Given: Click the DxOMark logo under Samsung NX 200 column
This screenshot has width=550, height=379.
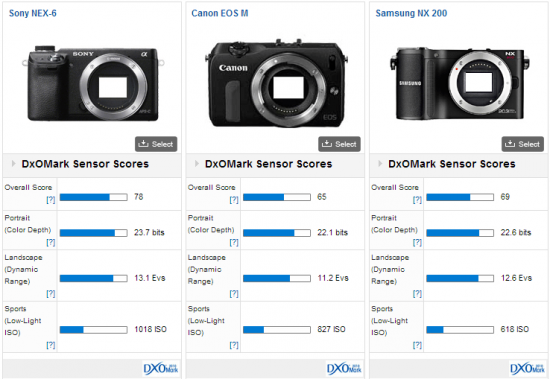Looking at the screenshot, I should click(527, 368).
